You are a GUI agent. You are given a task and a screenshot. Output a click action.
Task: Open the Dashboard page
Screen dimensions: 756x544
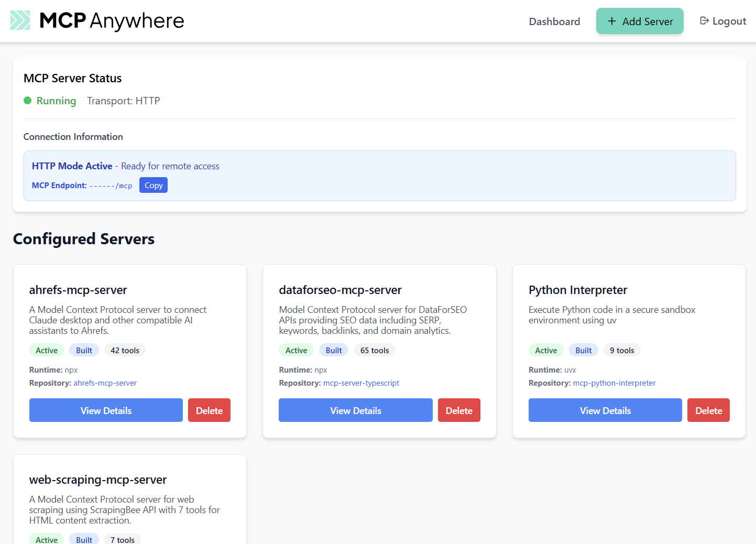pyautogui.click(x=554, y=21)
